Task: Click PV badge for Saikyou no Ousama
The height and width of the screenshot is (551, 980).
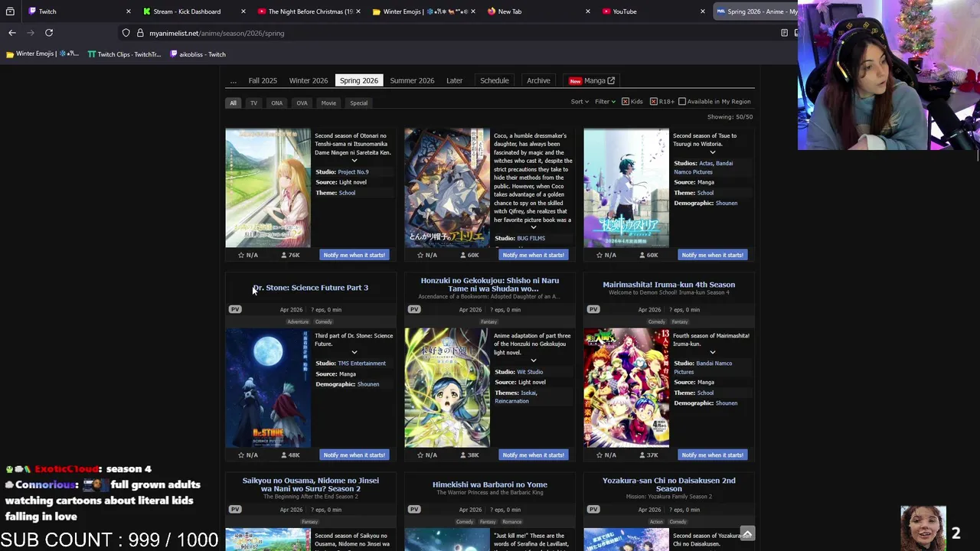Action: [235, 509]
